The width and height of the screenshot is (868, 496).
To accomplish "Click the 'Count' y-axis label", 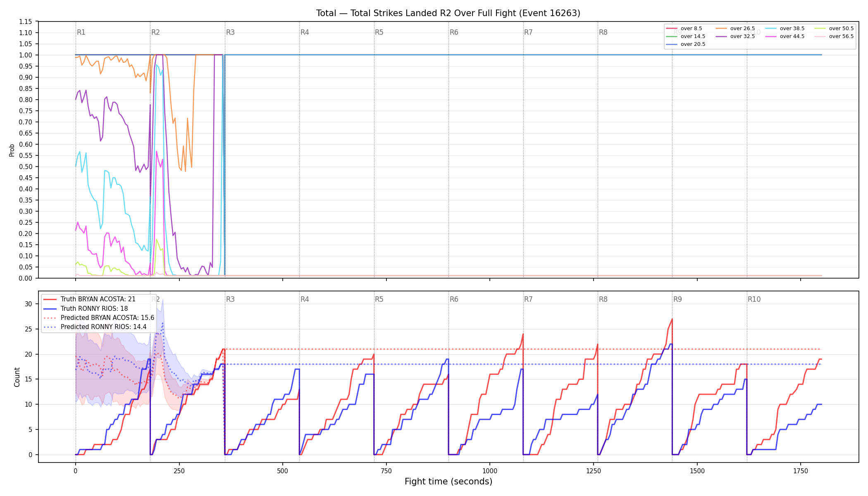I will coord(17,377).
